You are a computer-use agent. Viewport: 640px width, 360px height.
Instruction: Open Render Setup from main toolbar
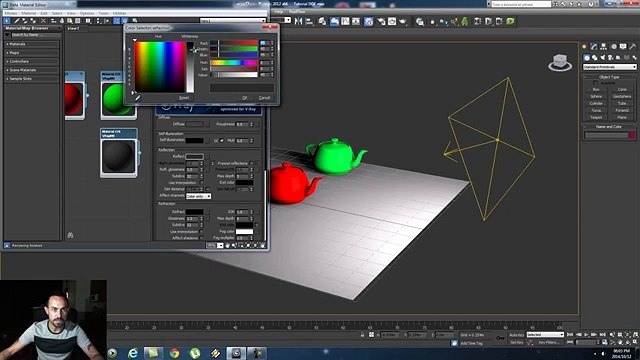(x=381, y=21)
